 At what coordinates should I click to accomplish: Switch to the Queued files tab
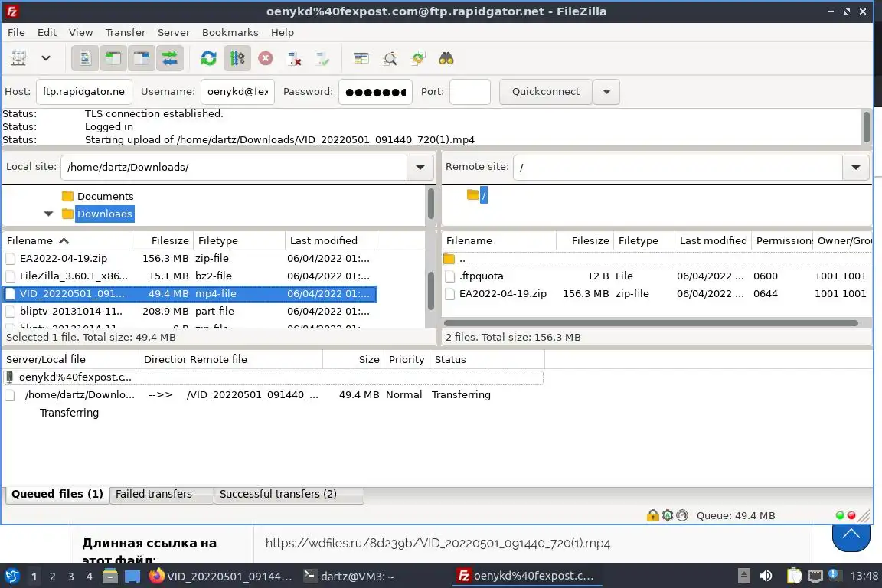tap(57, 494)
